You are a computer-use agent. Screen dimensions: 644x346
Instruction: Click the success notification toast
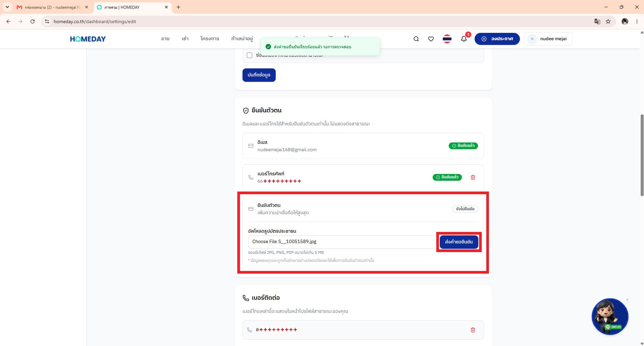click(x=320, y=47)
